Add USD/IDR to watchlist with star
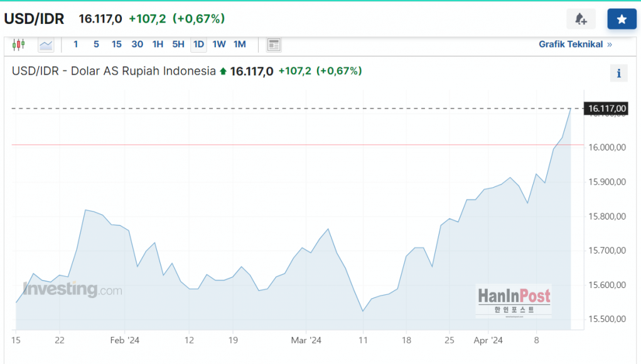The width and height of the screenshot is (641, 364). pyautogui.click(x=622, y=19)
